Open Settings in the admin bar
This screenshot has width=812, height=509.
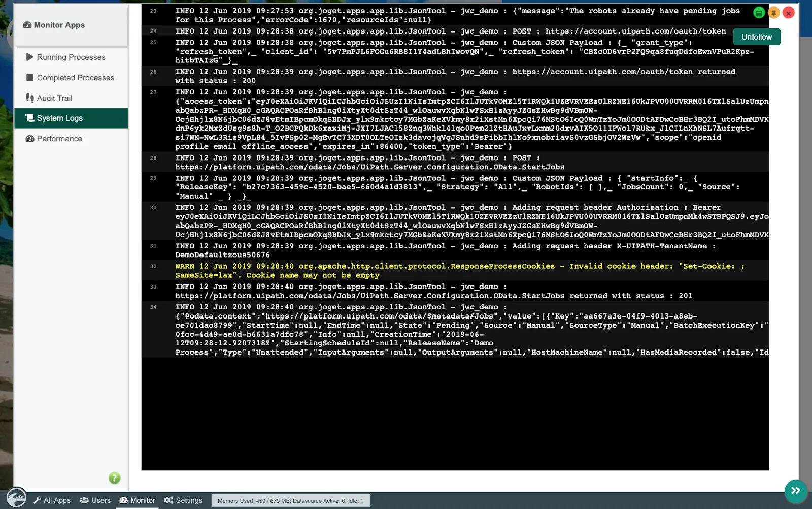(x=183, y=500)
